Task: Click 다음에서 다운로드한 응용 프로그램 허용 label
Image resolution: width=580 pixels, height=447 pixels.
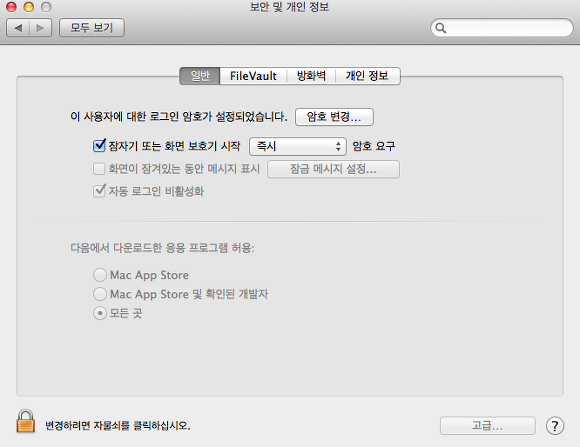Action: 162,248
